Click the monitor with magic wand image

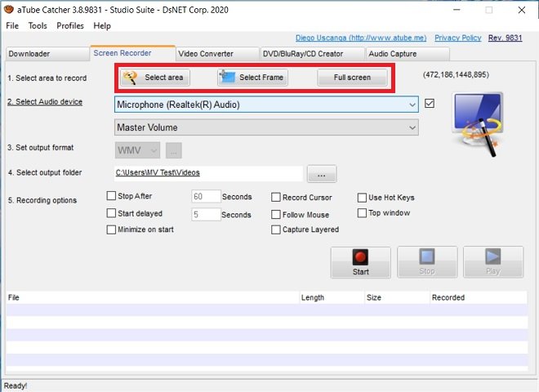478,124
